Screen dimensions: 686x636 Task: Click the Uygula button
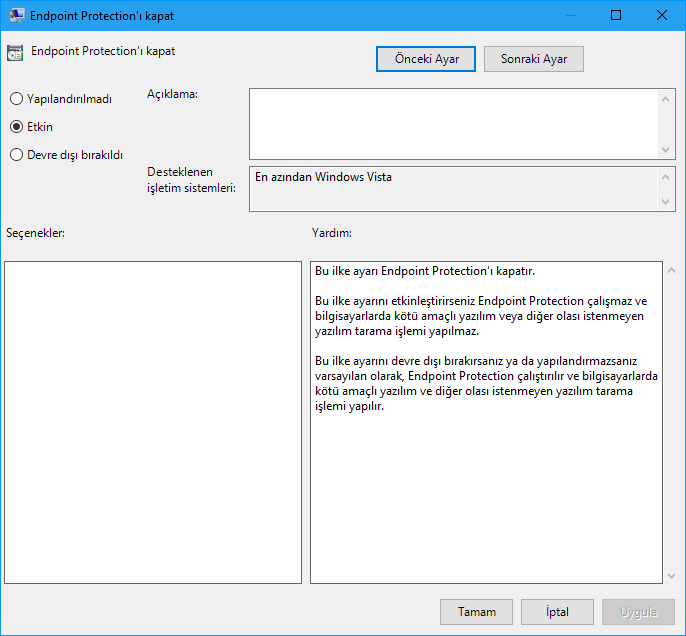click(x=638, y=612)
